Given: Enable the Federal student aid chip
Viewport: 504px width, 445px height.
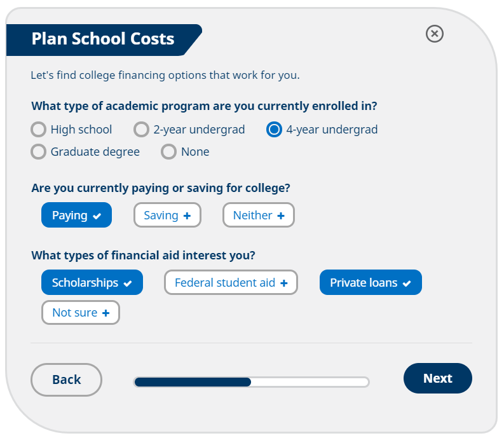Looking at the screenshot, I should (x=231, y=282).
